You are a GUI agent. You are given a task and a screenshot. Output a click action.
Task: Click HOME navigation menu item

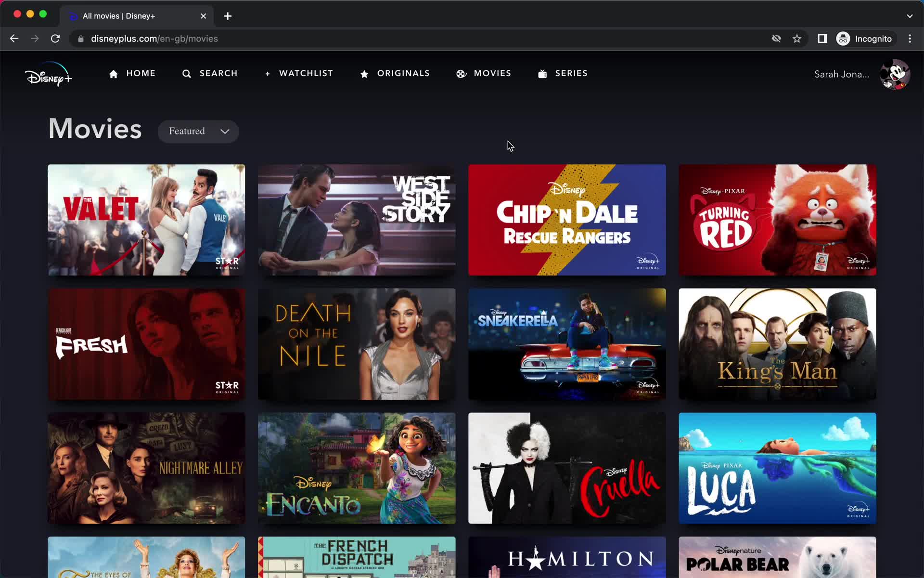coord(132,74)
